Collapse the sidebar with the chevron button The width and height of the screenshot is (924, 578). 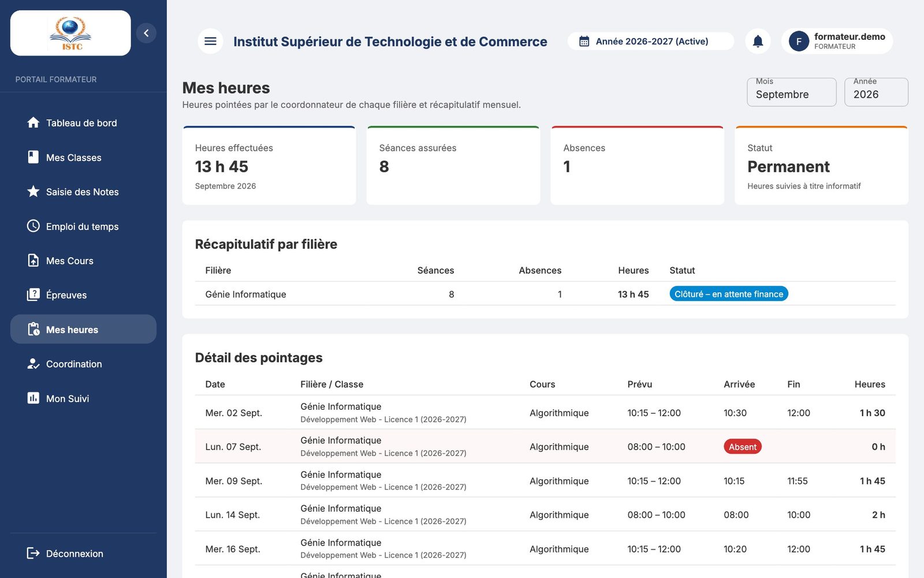click(x=146, y=33)
